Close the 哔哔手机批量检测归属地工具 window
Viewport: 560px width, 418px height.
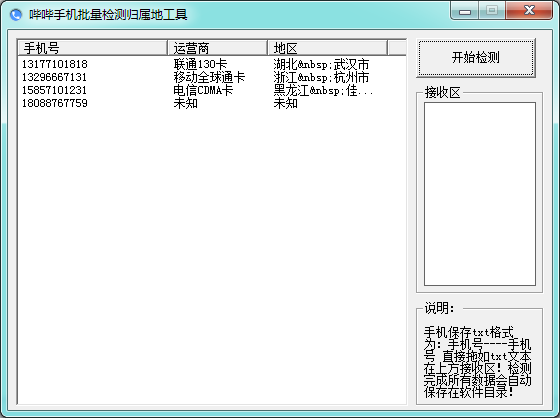[x=529, y=11]
